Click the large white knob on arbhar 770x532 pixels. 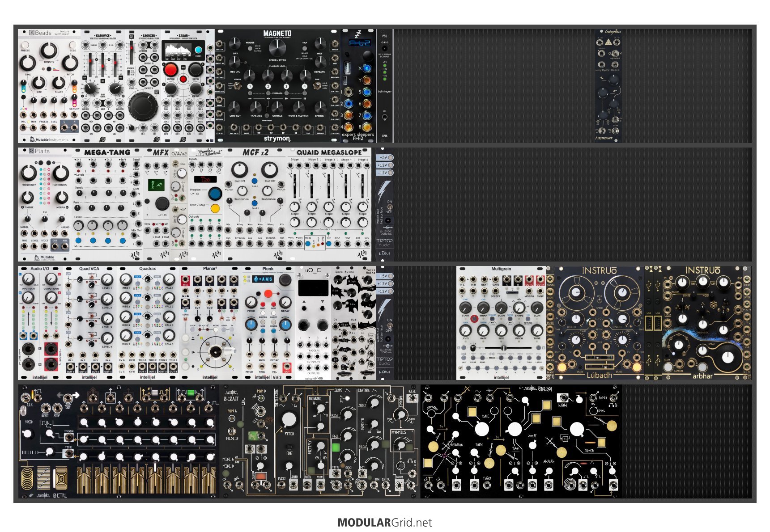728,356
